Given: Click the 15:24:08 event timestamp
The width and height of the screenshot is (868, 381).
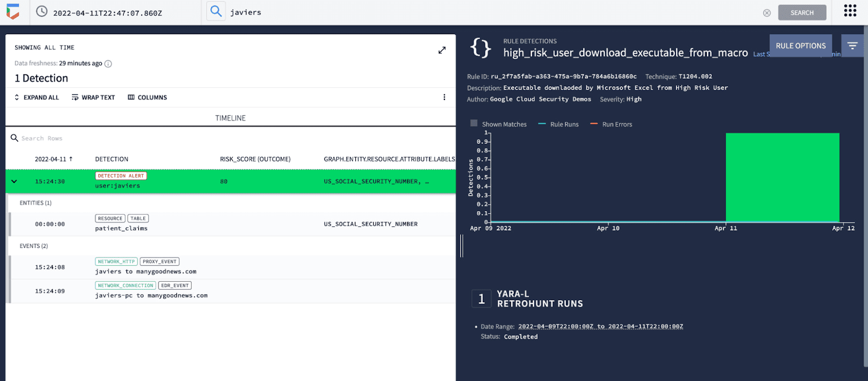Looking at the screenshot, I should click(x=50, y=267).
